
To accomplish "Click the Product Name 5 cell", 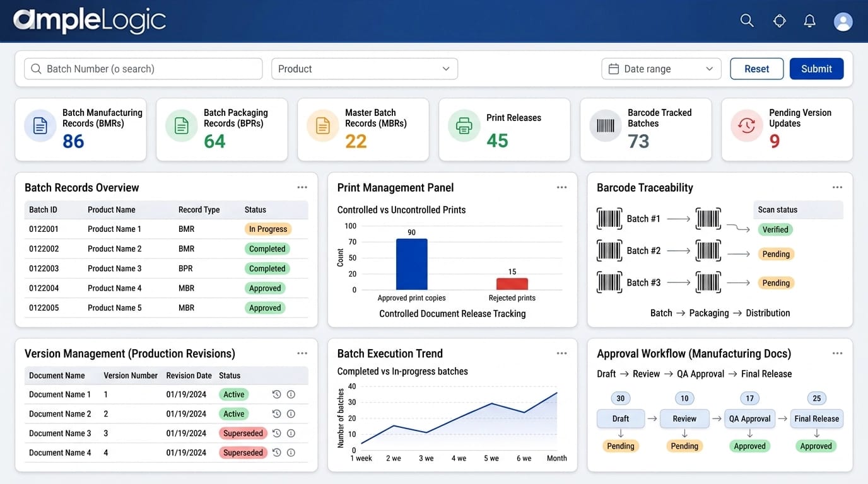I will point(114,308).
